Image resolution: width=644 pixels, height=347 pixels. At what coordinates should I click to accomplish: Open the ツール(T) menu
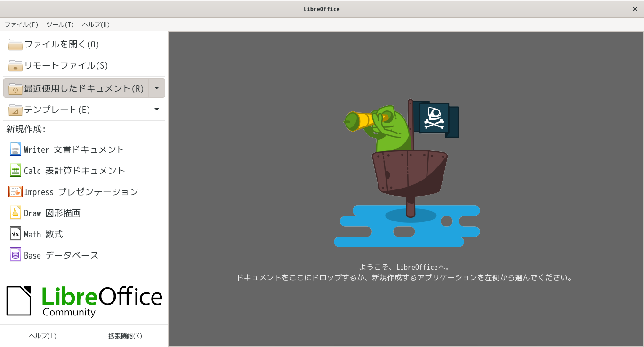pos(60,24)
